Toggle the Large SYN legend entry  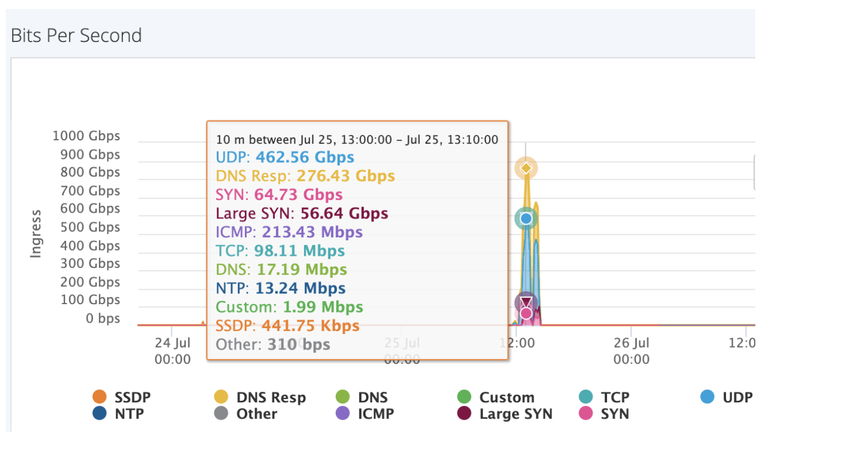point(464,414)
